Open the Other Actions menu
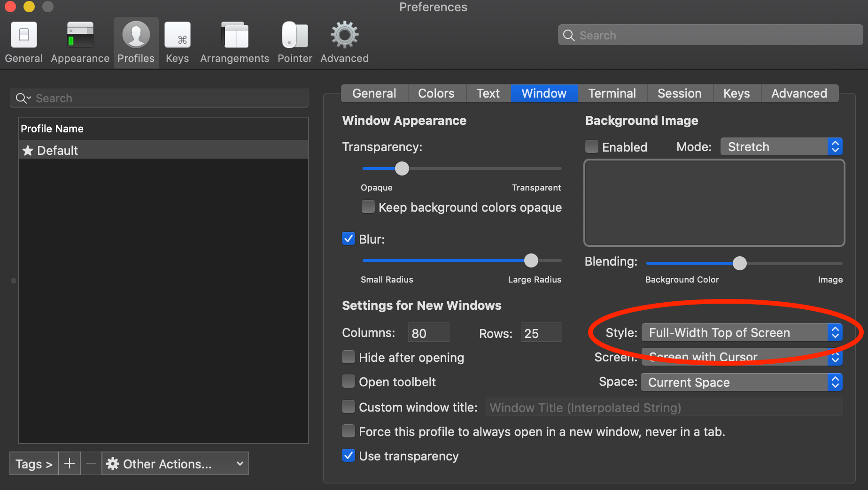 tap(175, 464)
